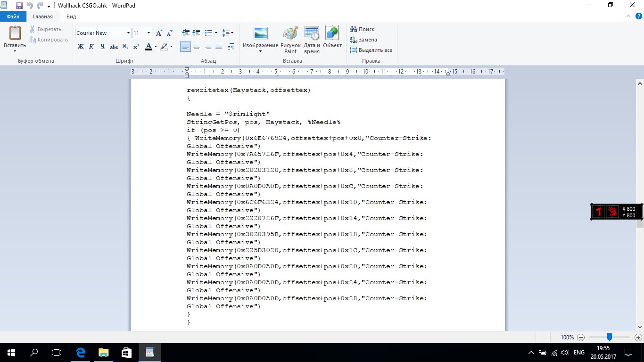Click the vertical scrollbar thumb
The height and width of the screenshot is (362, 644).
click(640, 223)
